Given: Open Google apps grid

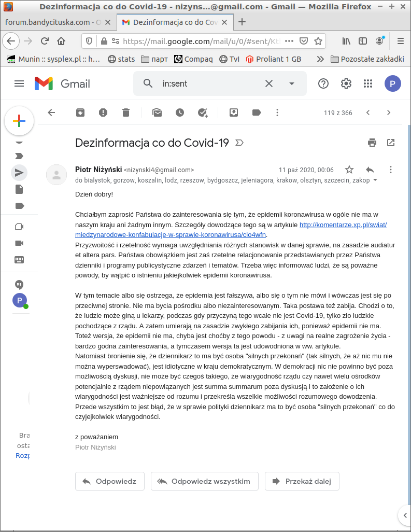Looking at the screenshot, I should click(368, 83).
